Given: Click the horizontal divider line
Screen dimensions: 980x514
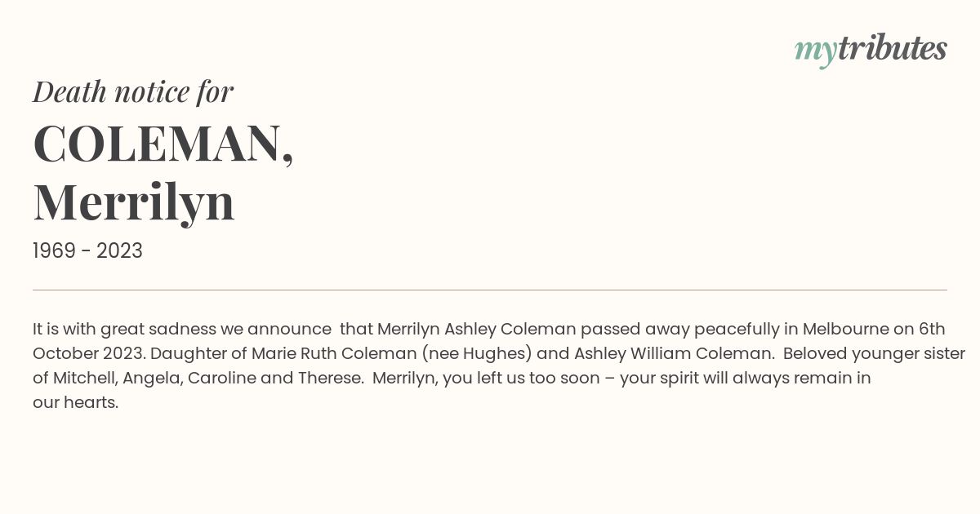Looking at the screenshot, I should [x=490, y=290].
